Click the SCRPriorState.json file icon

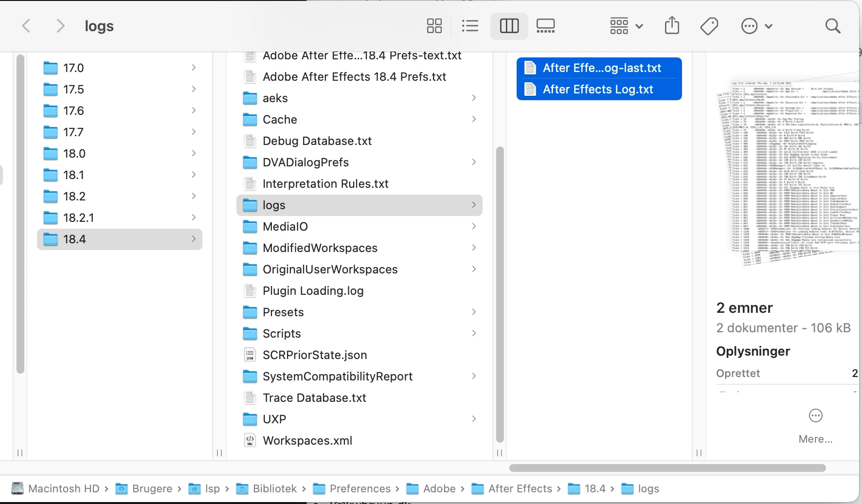[250, 355]
